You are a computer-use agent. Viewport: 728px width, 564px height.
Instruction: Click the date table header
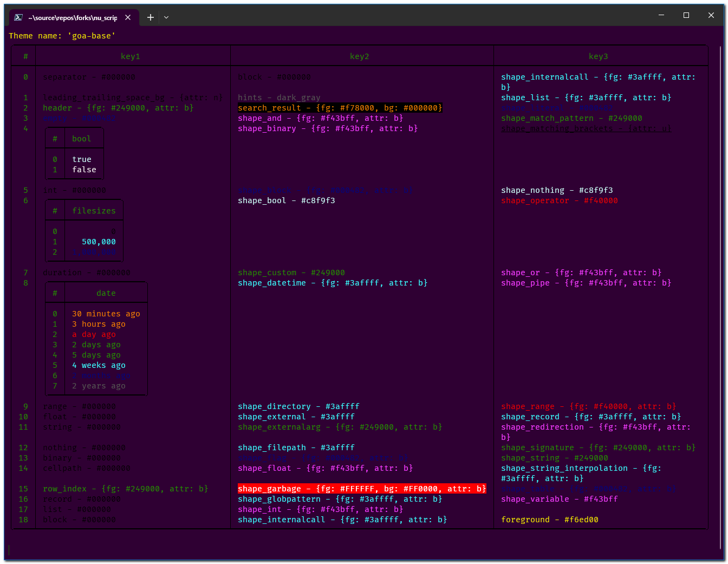[x=106, y=293]
